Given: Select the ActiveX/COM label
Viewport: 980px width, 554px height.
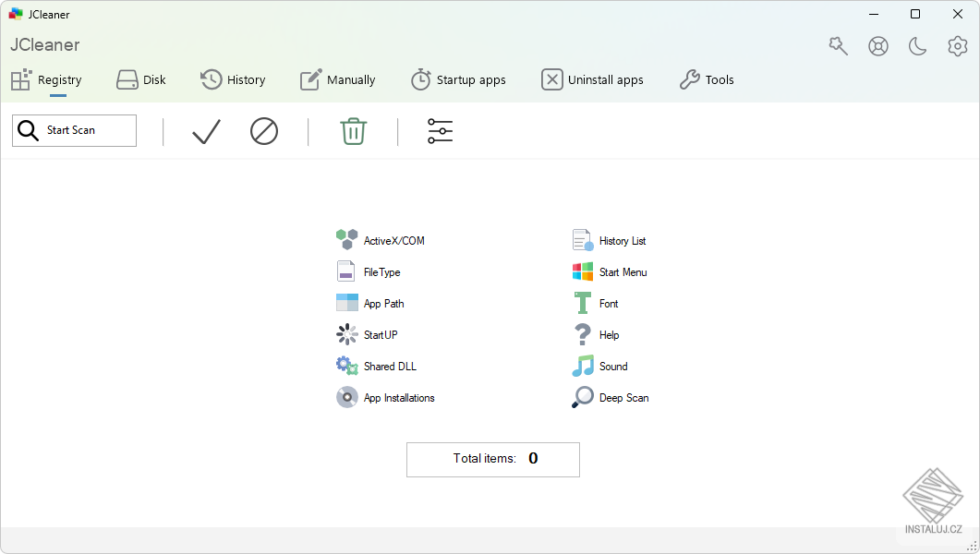Looking at the screenshot, I should click(393, 240).
